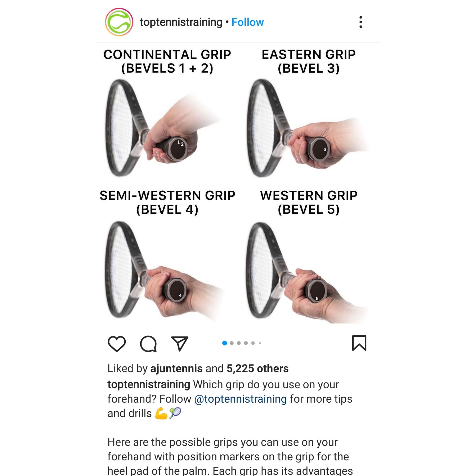Screen dimensions: 476x476
Task: Jump to third carousel slide dot
Action: pyautogui.click(x=239, y=343)
